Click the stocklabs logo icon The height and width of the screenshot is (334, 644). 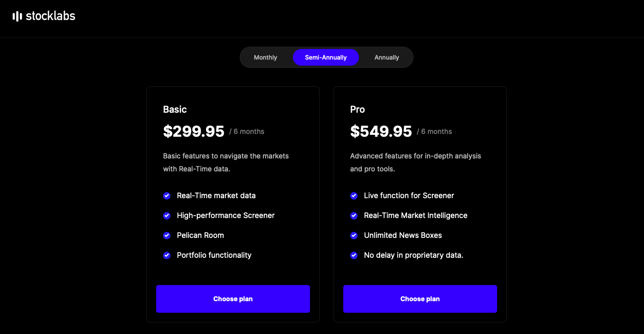coord(17,17)
